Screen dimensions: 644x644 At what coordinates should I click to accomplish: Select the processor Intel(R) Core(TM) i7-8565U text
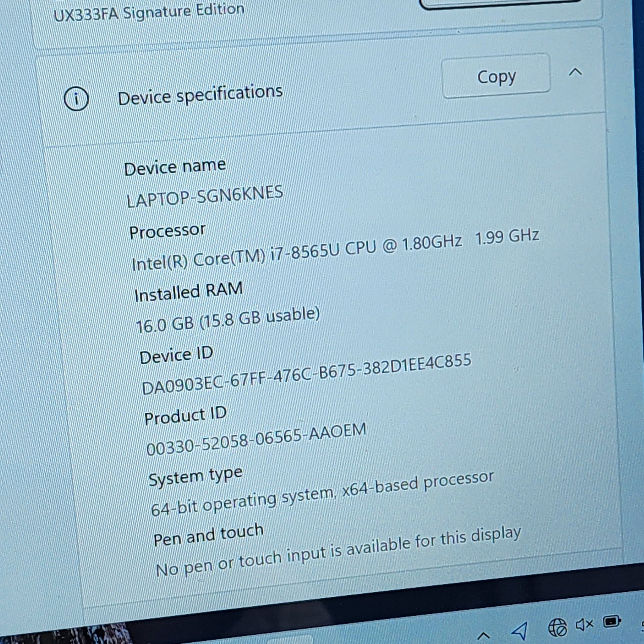point(335,250)
